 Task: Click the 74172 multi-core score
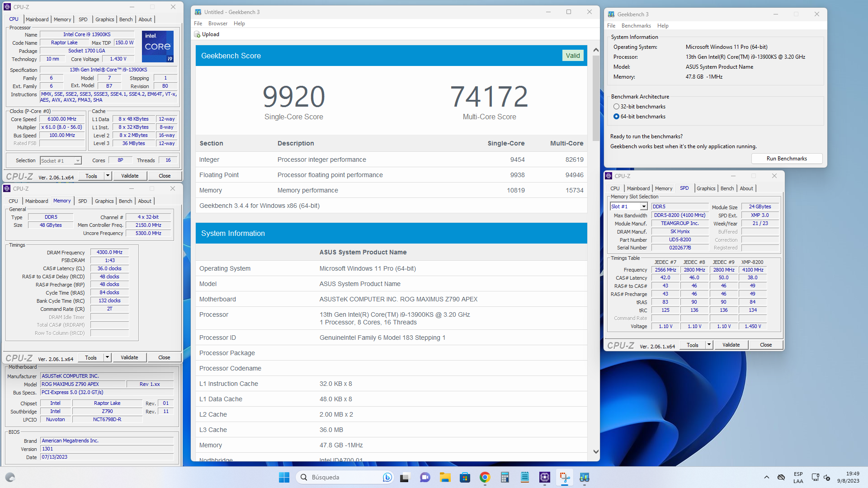point(489,97)
